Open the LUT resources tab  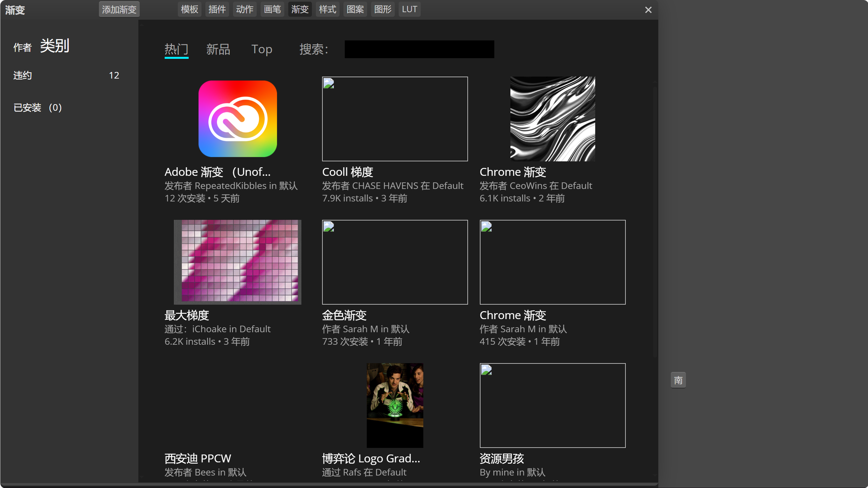pyautogui.click(x=409, y=9)
